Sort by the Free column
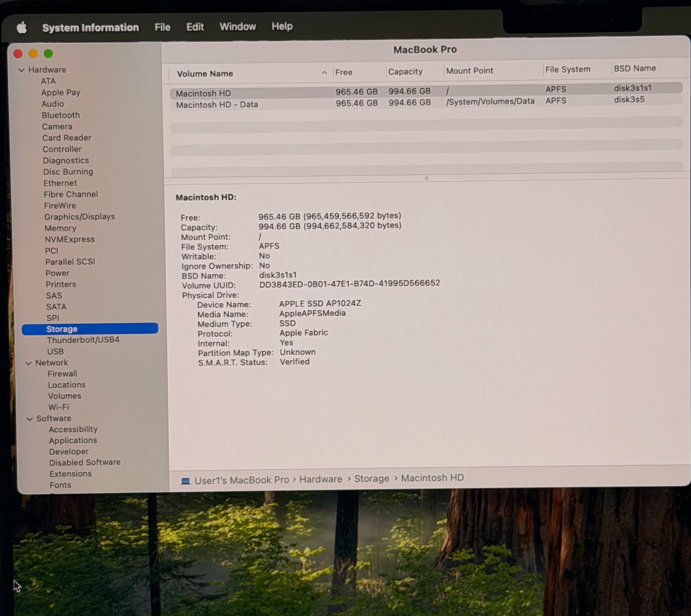Viewport: 691px width, 616px height. (344, 72)
